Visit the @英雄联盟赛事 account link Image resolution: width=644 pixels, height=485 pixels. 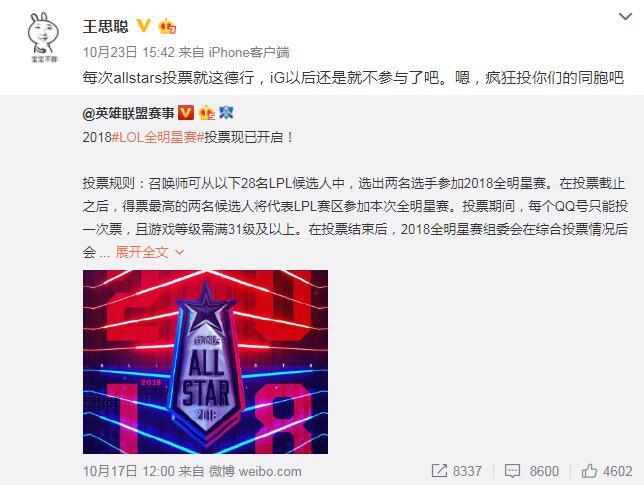coord(129,113)
